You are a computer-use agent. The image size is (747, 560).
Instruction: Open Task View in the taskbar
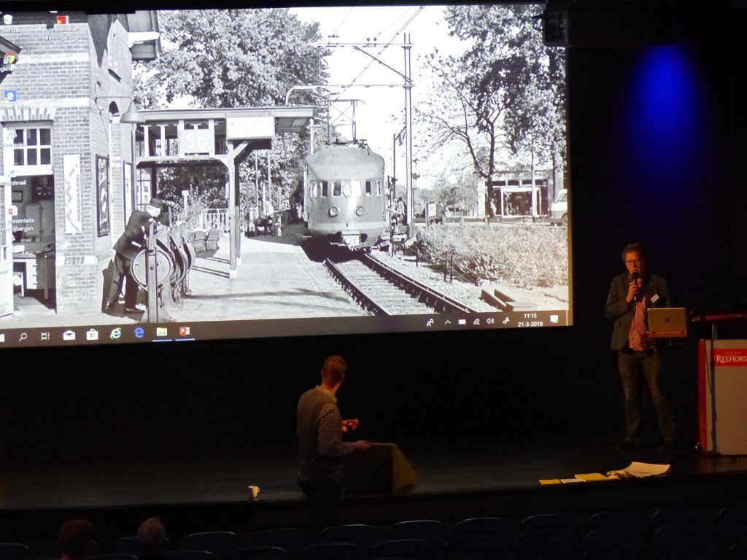(45, 335)
